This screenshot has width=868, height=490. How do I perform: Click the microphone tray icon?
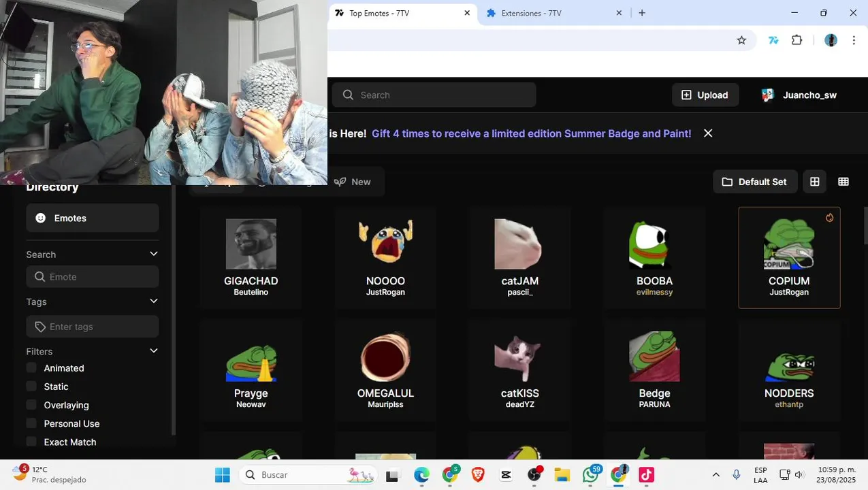coord(736,475)
